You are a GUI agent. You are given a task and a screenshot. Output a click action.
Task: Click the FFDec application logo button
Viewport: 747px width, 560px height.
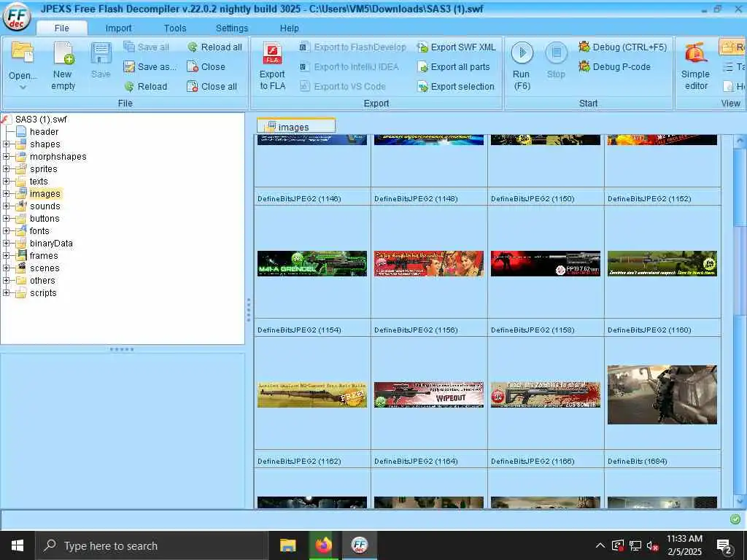[17, 17]
